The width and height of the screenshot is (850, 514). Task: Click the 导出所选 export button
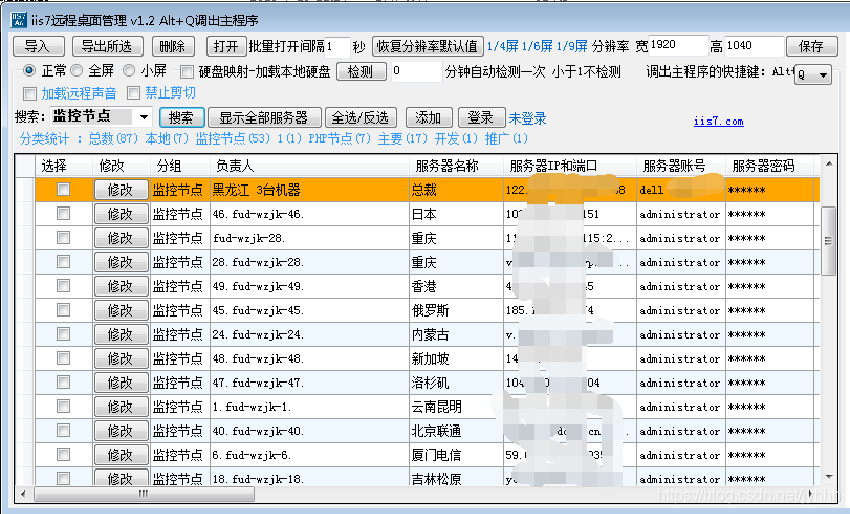[x=107, y=47]
